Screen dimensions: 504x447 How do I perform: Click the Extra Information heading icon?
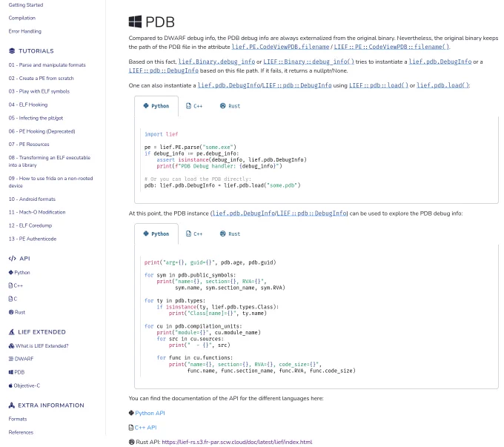pyautogui.click(x=12, y=405)
